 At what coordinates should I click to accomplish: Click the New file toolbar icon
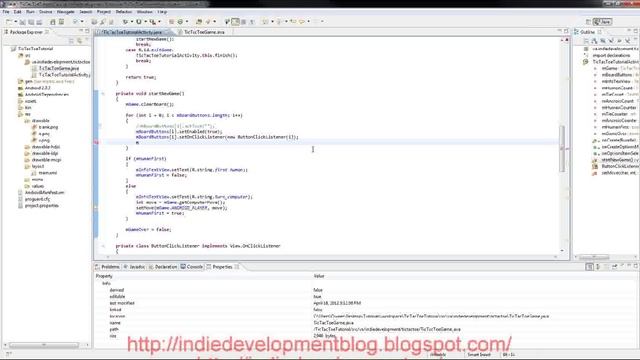click(x=9, y=22)
